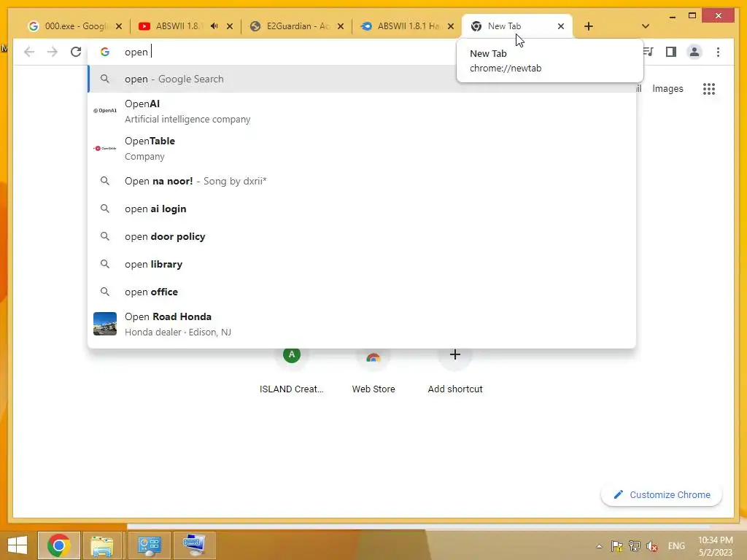747x560 pixels.
Task: Reload the page with the refresh icon
Action: tap(76, 52)
